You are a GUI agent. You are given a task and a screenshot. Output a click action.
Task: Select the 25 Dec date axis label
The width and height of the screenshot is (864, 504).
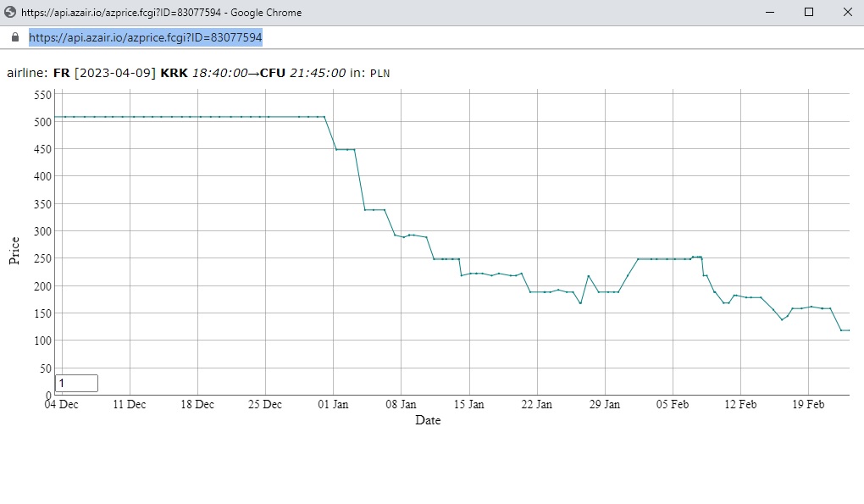point(265,404)
